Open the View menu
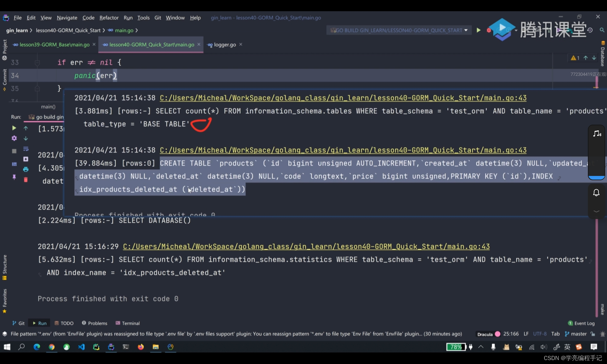Image resolution: width=607 pixels, height=364 pixels. pos(46,18)
